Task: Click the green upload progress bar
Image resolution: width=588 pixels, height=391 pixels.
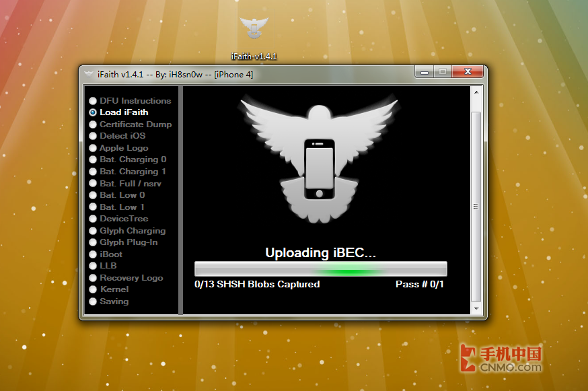Action: pyautogui.click(x=321, y=269)
